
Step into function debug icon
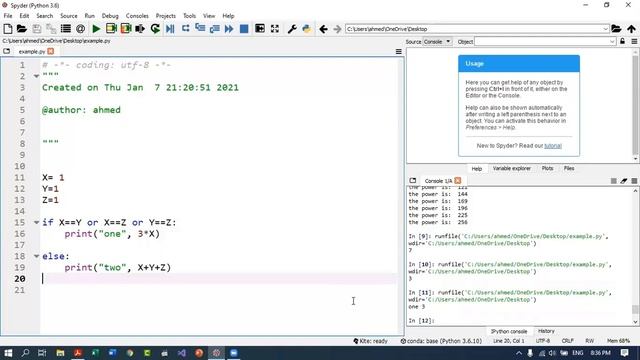200,29
